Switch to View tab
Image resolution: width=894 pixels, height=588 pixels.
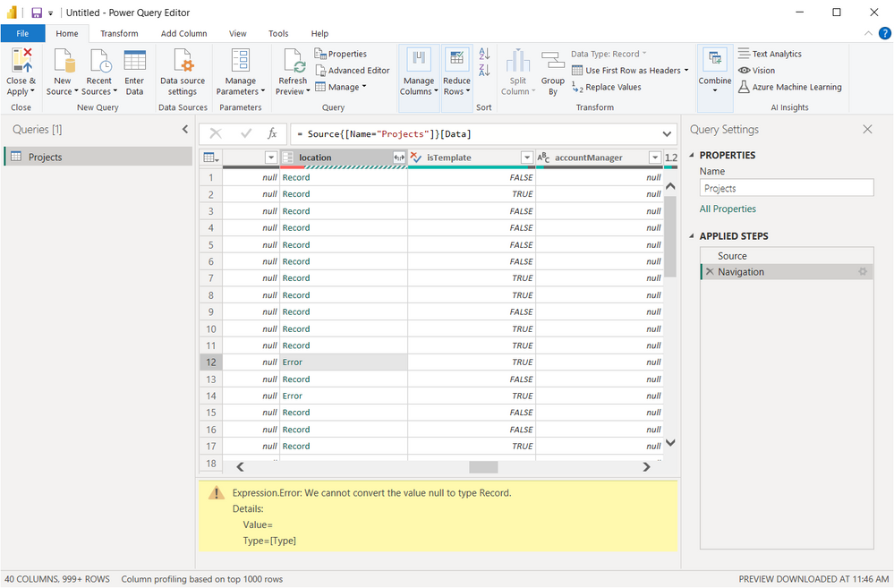coord(238,34)
